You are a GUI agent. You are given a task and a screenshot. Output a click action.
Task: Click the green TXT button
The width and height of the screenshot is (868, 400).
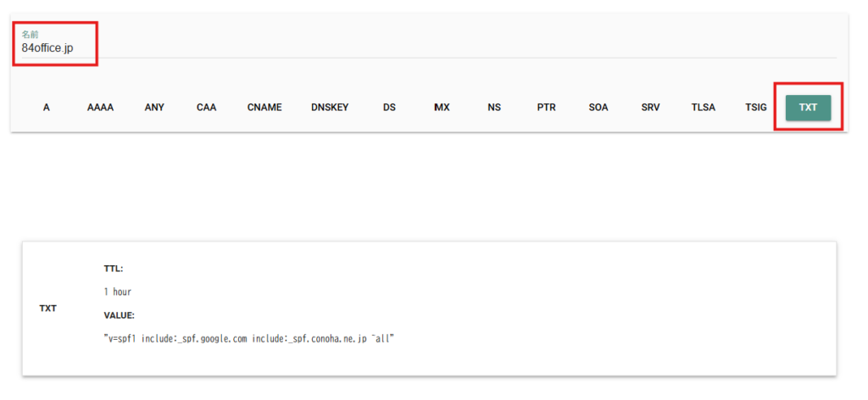[x=808, y=108]
